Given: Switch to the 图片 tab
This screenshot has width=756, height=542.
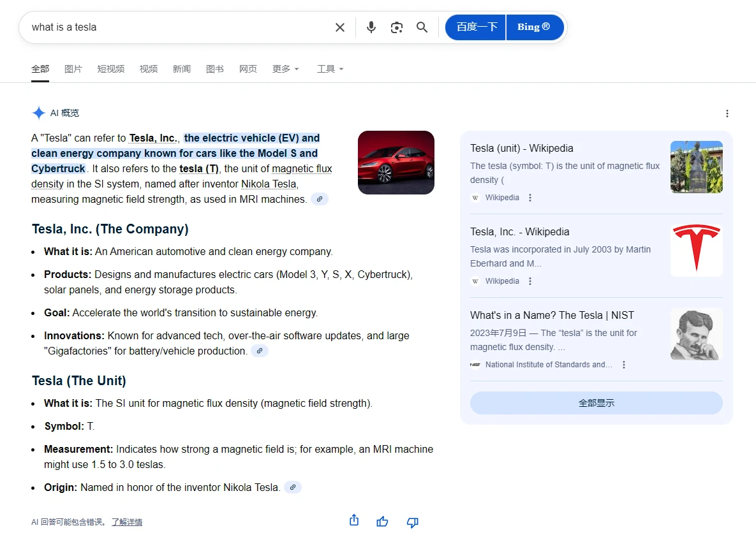Looking at the screenshot, I should [73, 69].
